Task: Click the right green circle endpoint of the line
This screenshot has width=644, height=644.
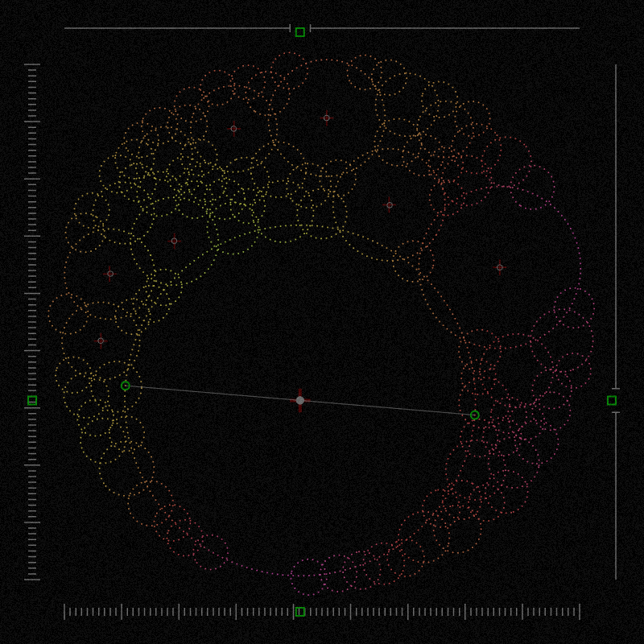Action: [475, 415]
